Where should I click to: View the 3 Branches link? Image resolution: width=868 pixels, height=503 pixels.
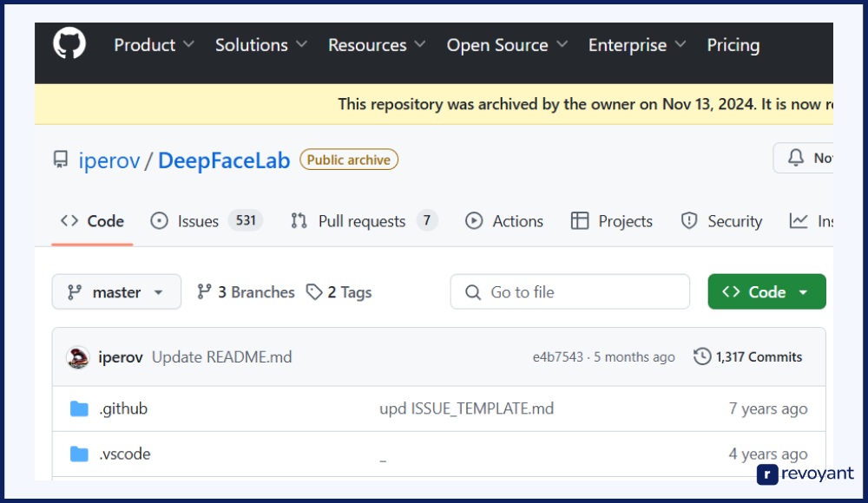coord(246,291)
